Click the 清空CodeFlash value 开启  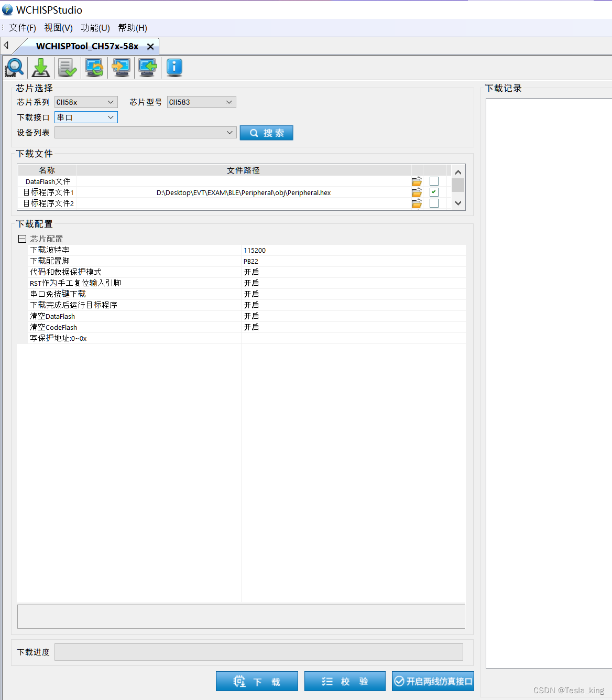[353, 327]
